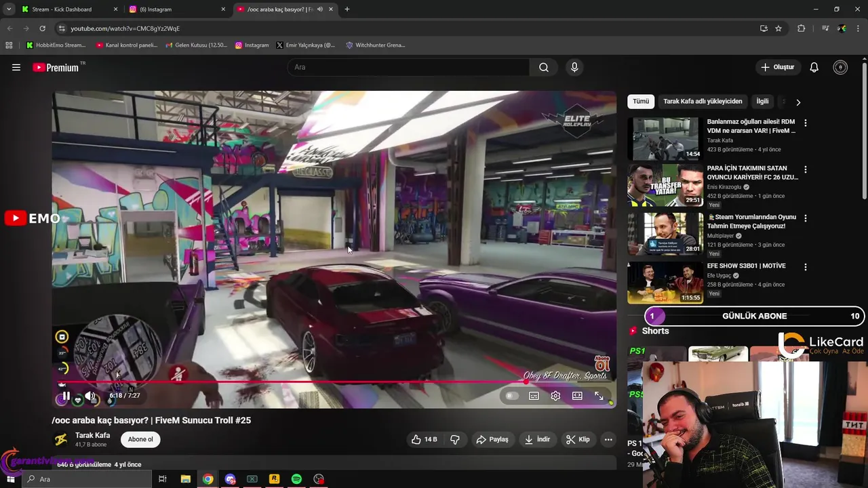Screen dimensions: 868x488
Task: Open the Banlanmaz oğulları ailesi thumbnail
Action: 665,139
